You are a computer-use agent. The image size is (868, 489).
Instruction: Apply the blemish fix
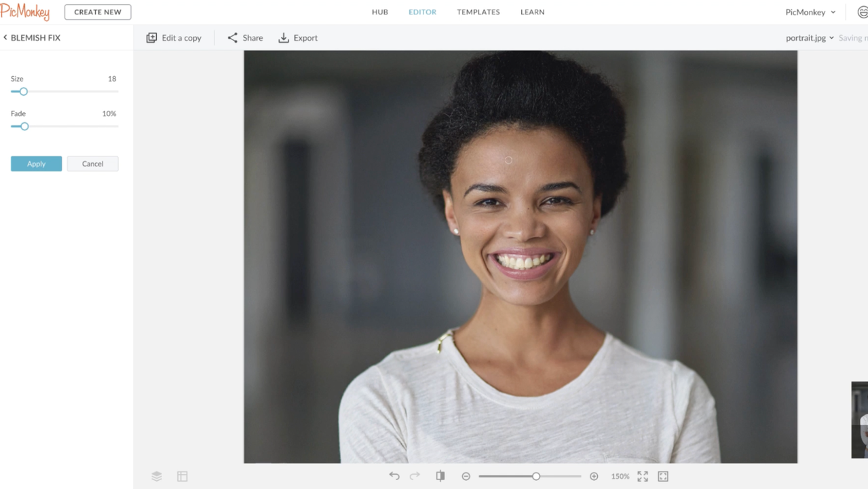(36, 164)
